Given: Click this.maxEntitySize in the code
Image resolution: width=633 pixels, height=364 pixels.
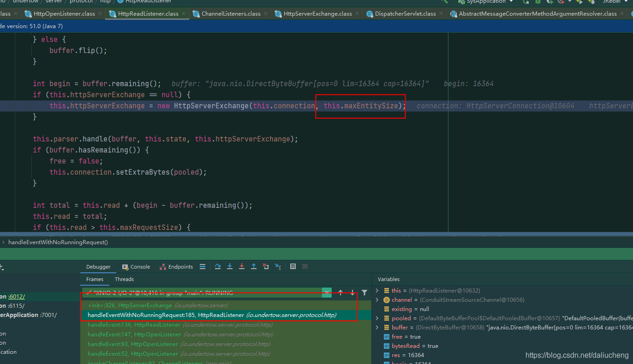Looking at the screenshot, I should (360, 106).
